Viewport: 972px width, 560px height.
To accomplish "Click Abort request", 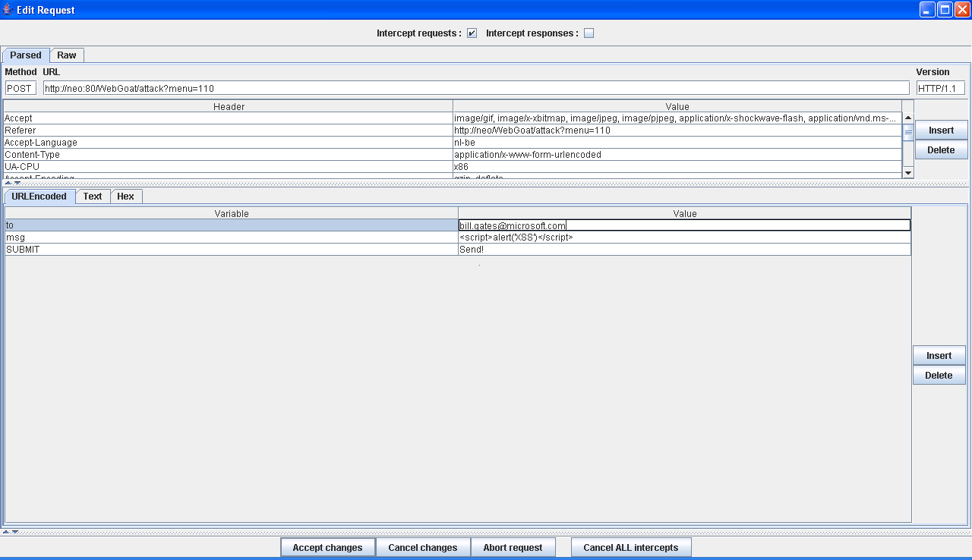I will (513, 548).
